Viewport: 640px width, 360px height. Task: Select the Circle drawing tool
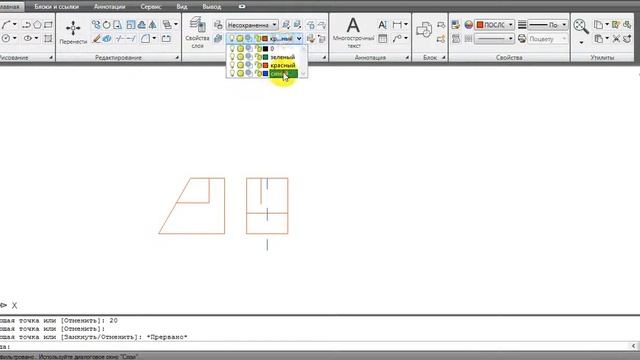point(6,38)
